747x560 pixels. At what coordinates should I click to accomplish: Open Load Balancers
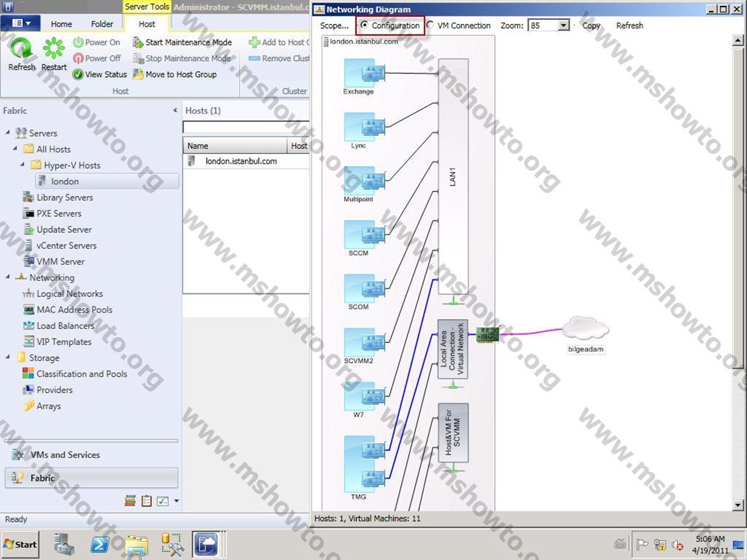click(59, 325)
